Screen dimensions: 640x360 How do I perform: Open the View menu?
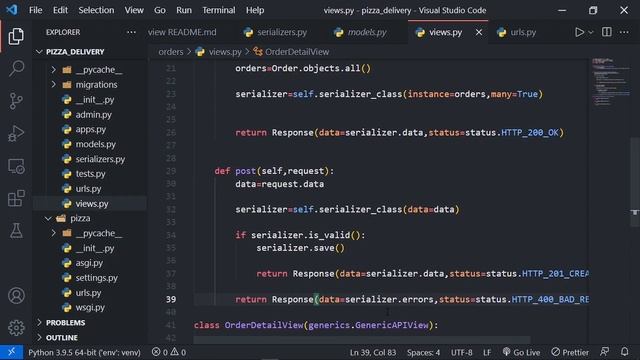tap(134, 10)
